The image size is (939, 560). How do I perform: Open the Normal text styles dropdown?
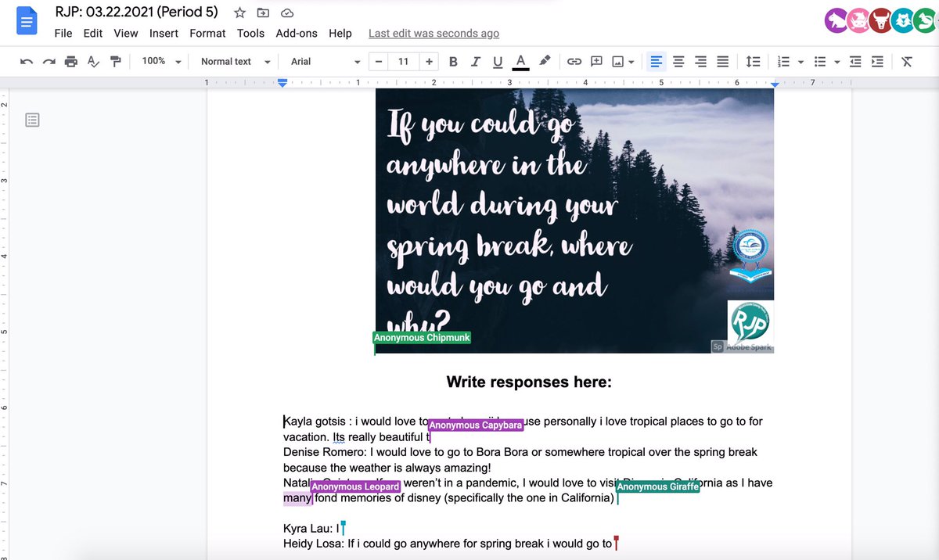tap(235, 61)
